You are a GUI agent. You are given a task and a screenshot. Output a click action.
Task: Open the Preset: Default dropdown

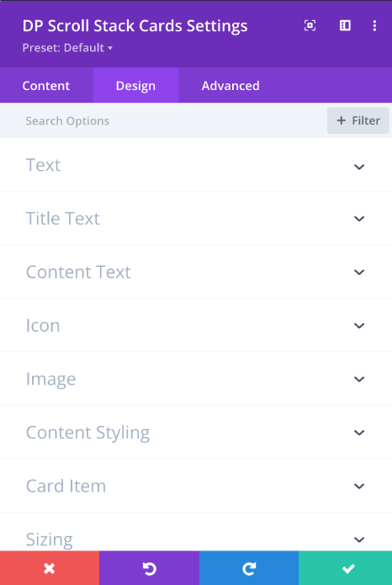[67, 48]
